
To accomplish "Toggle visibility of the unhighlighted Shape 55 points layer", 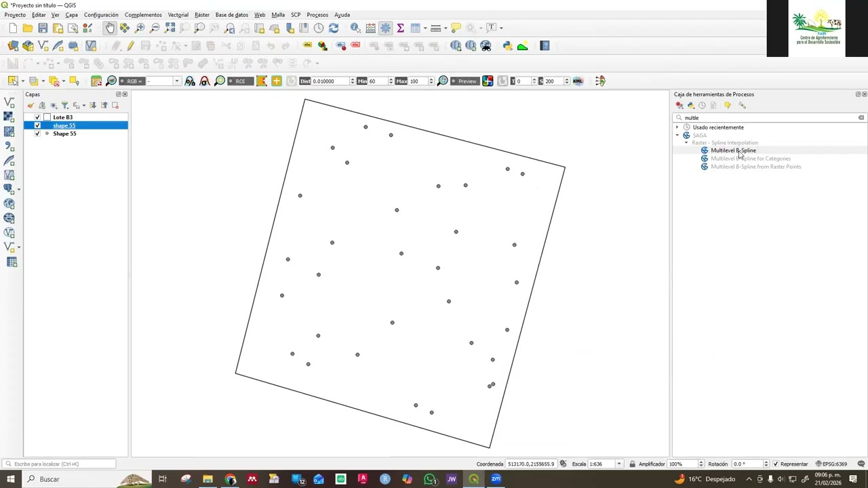I will 37,134.
